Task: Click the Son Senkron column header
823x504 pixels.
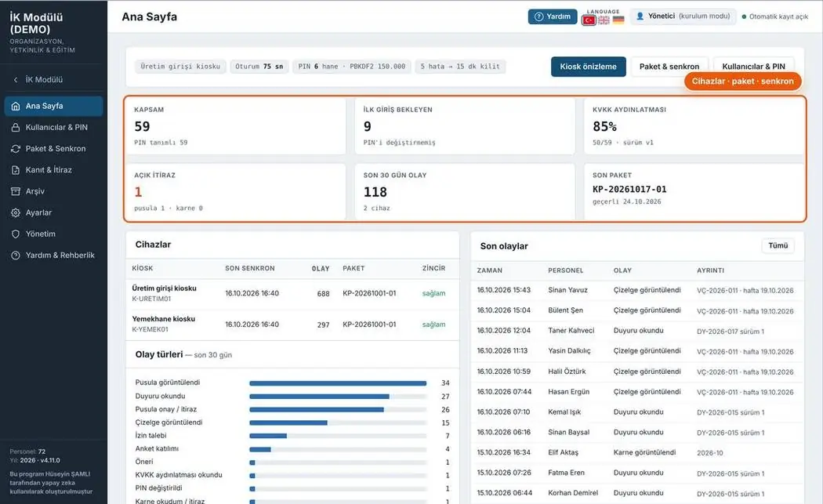Action: (x=250, y=268)
